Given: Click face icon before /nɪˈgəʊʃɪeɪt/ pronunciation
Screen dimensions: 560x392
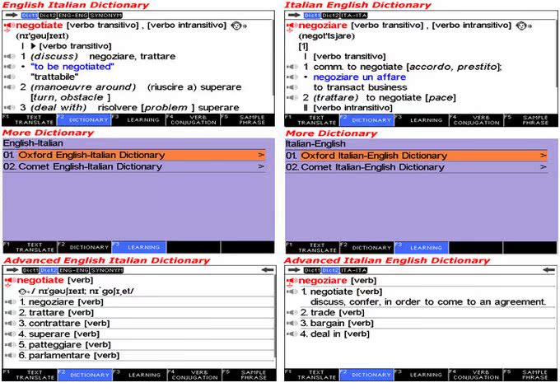Looking at the screenshot, I should pyautogui.click(x=23, y=292).
